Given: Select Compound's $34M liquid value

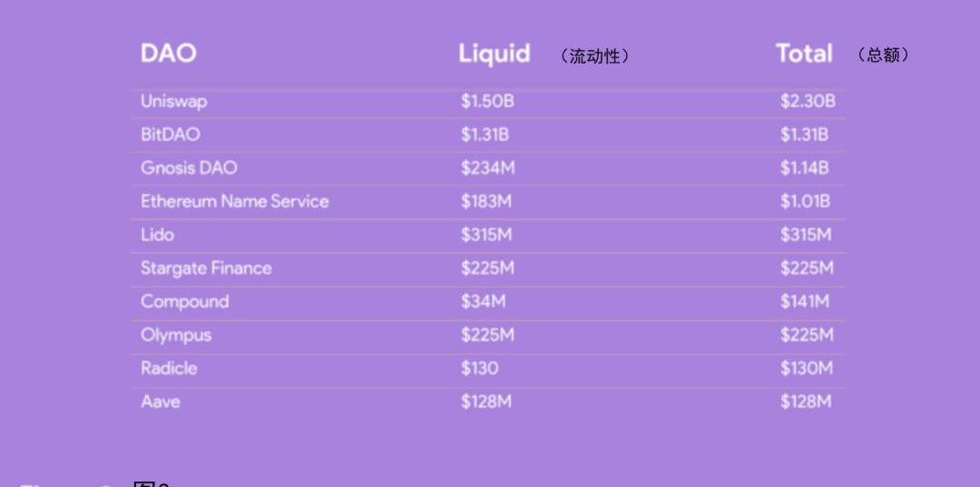Looking at the screenshot, I should coord(483,301).
